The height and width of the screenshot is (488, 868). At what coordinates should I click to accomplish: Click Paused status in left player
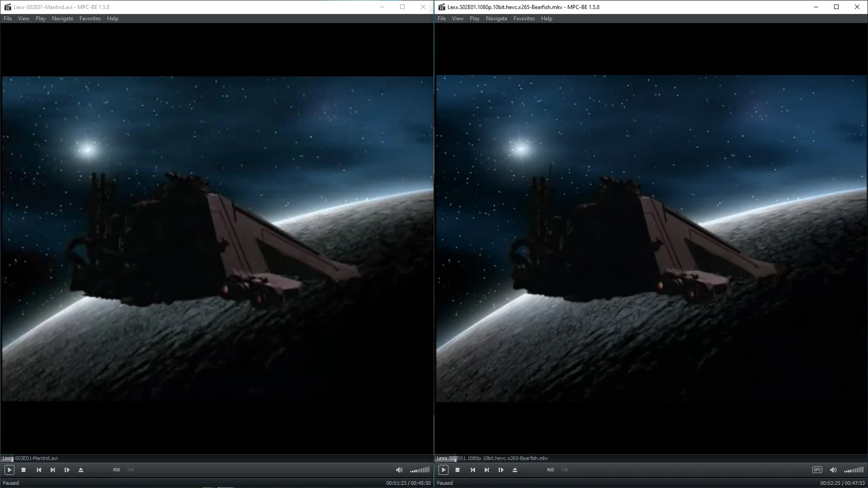tap(11, 483)
